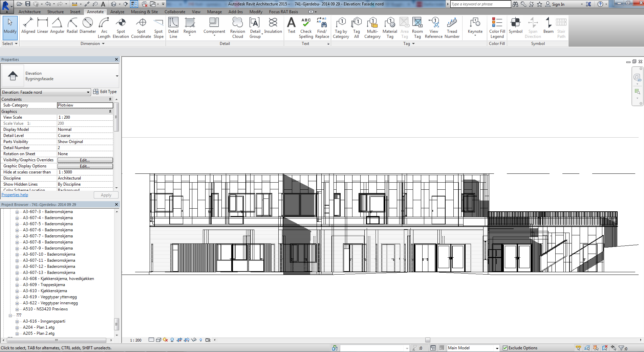This screenshot has height=352, width=644.
Task: Toggle shadows in the view control bar
Action: 165,340
